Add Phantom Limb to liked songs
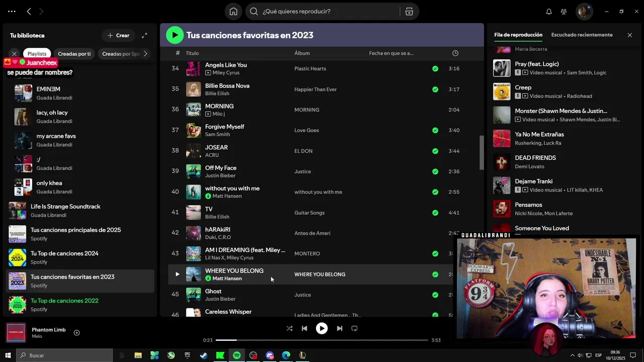 (76, 333)
